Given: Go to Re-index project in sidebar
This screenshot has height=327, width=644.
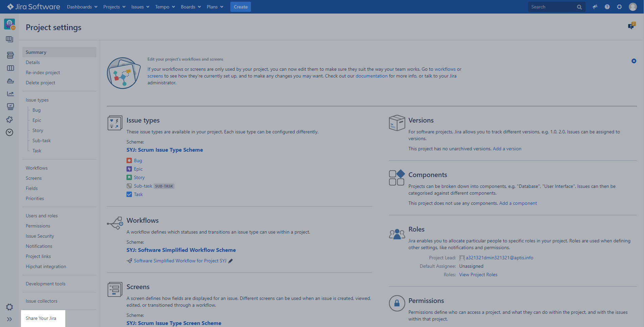Looking at the screenshot, I should [x=43, y=72].
